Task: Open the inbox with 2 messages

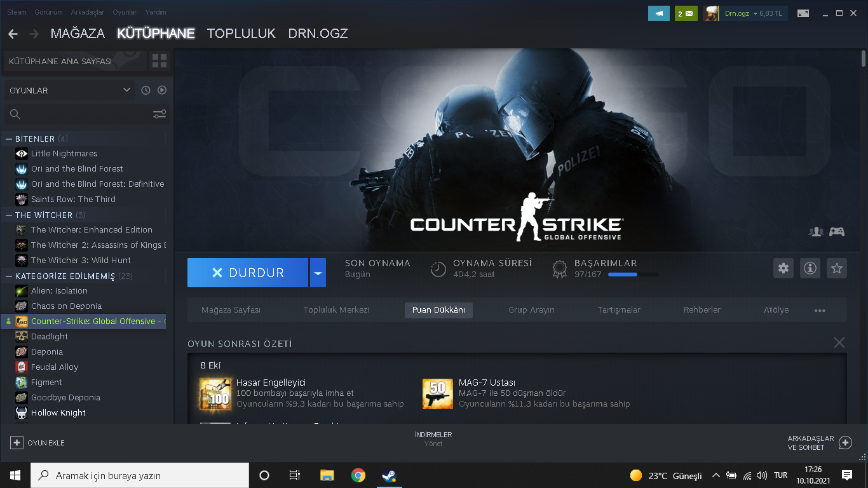Action: pos(686,13)
